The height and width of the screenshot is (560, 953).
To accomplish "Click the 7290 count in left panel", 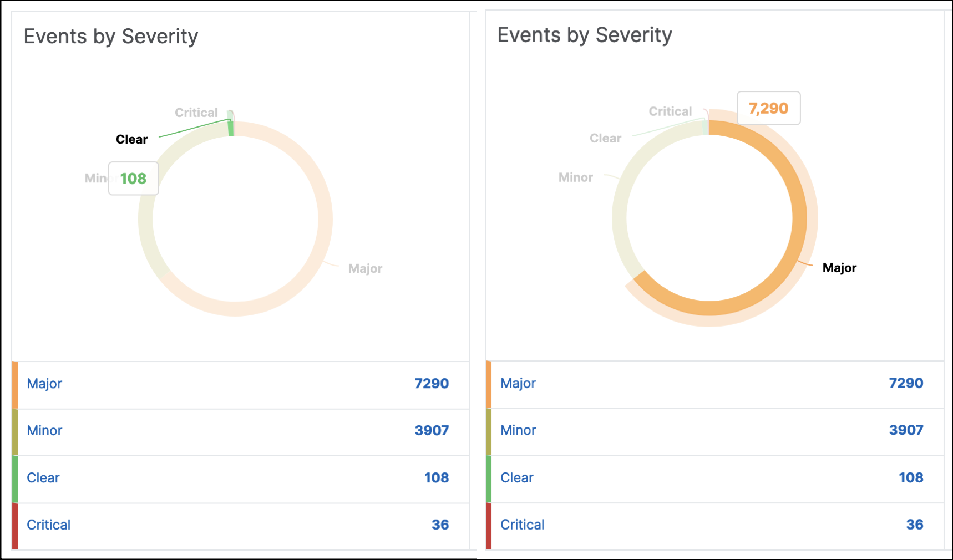I will (x=432, y=384).
